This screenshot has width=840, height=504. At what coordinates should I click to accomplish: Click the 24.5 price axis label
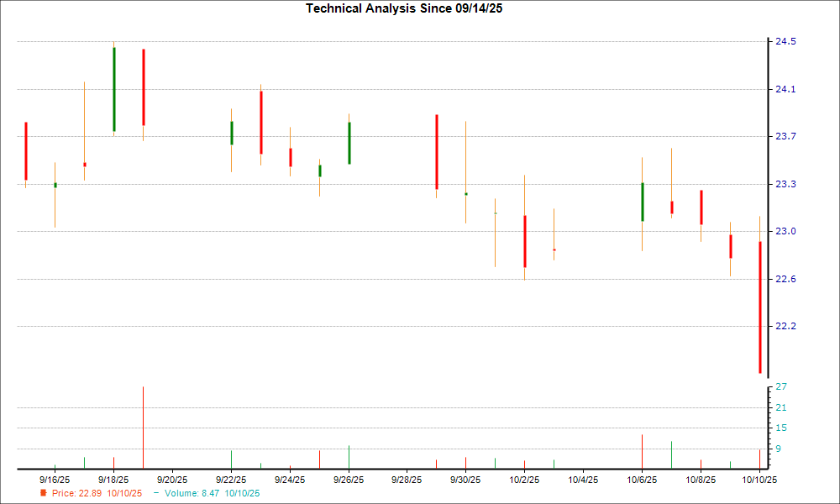point(786,41)
